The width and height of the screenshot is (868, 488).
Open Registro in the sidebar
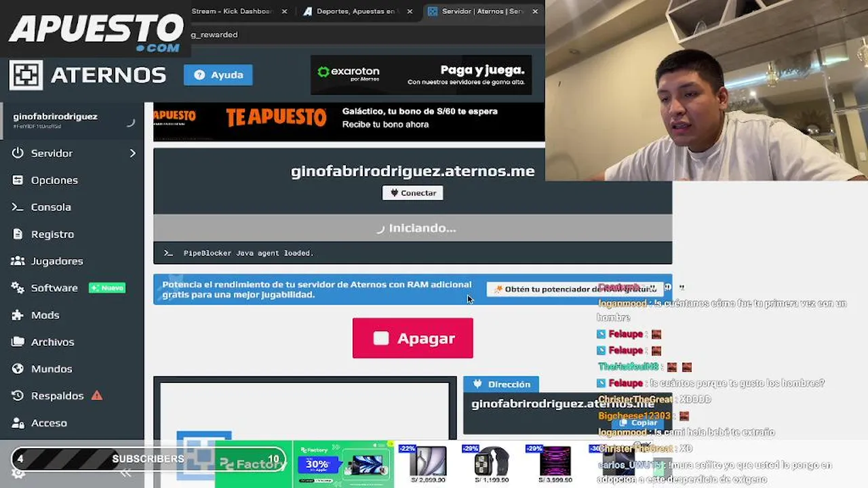pos(52,235)
